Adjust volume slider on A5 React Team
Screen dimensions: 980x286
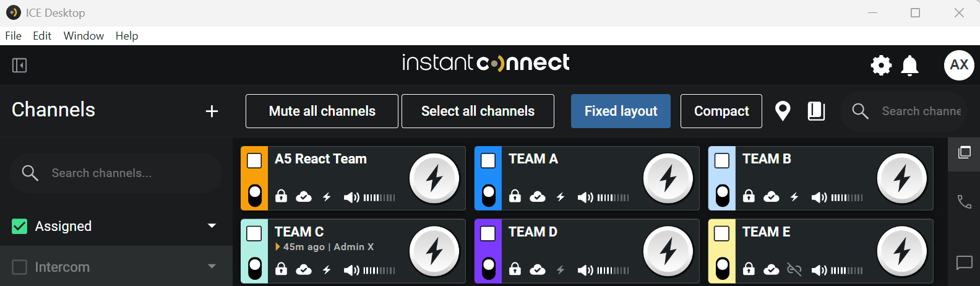(379, 198)
